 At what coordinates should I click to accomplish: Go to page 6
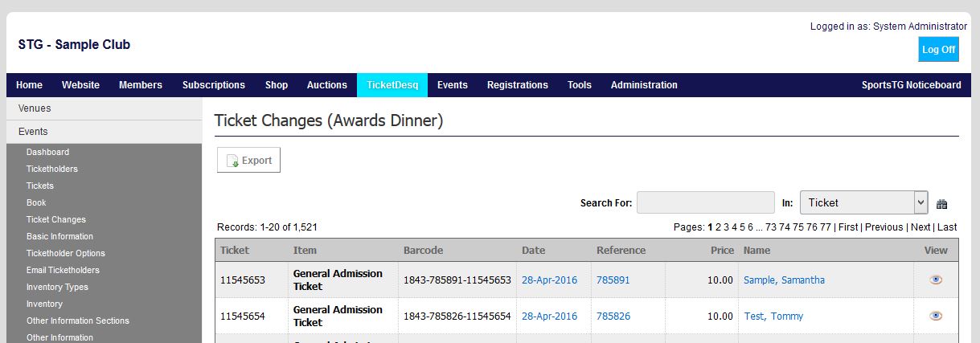tap(751, 227)
